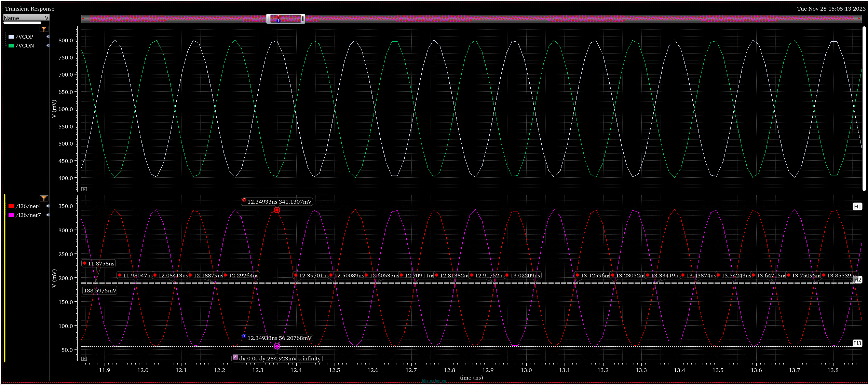Select the 13.23032ns marker label
The width and height of the screenshot is (868, 385).
pos(627,275)
